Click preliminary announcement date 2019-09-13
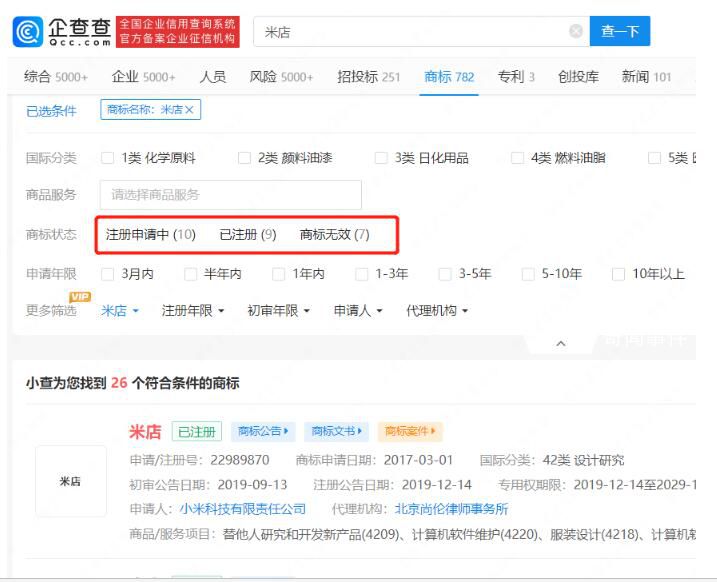 coord(252,485)
